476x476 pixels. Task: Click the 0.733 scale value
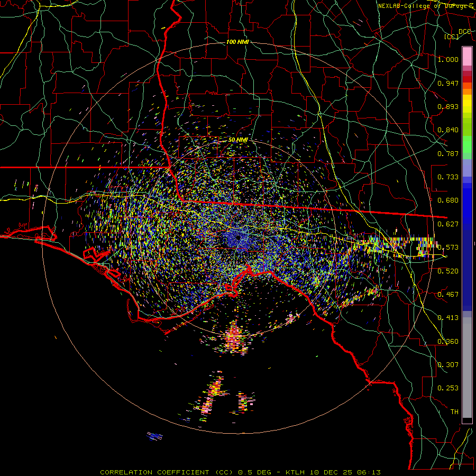448,177
